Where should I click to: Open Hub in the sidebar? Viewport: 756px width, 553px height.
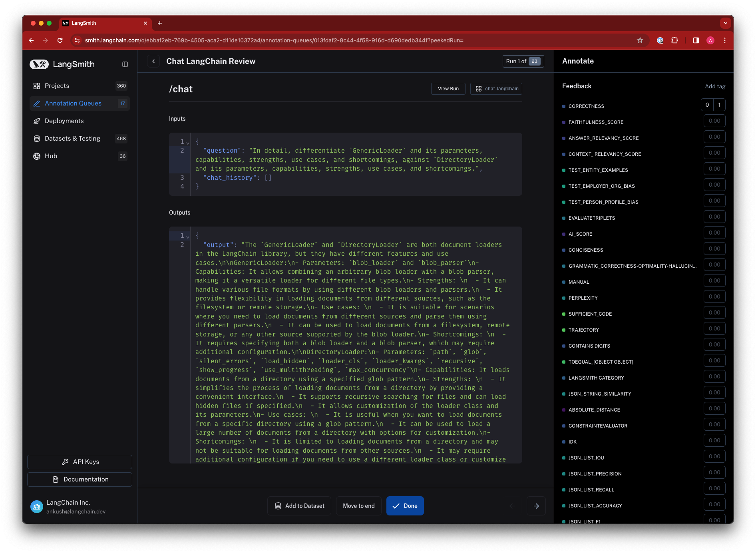(x=80, y=156)
